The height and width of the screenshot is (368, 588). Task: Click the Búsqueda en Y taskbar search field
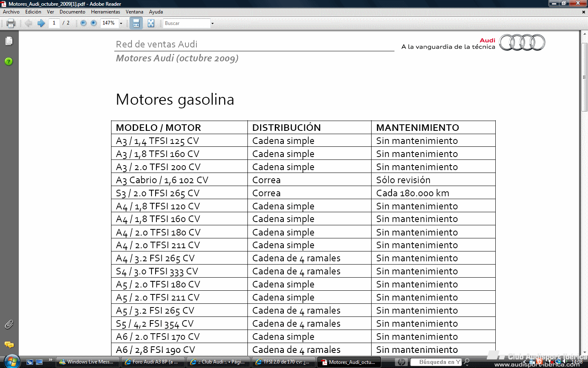435,362
